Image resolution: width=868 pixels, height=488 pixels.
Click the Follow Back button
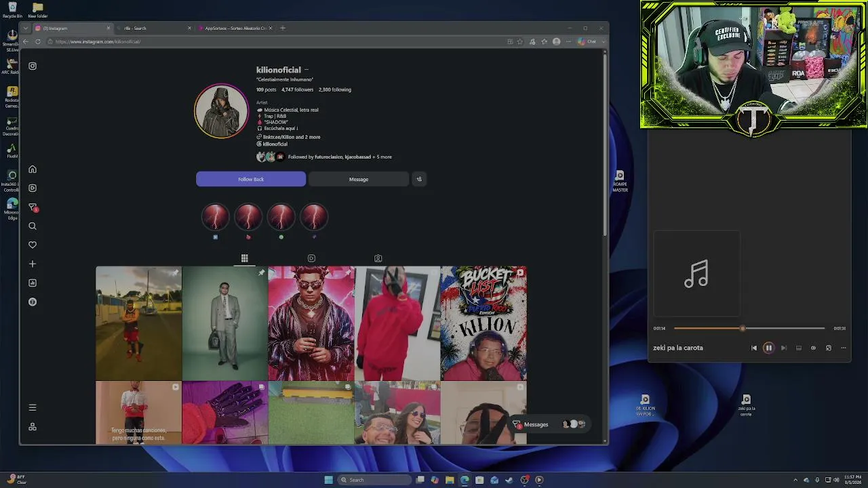click(251, 179)
